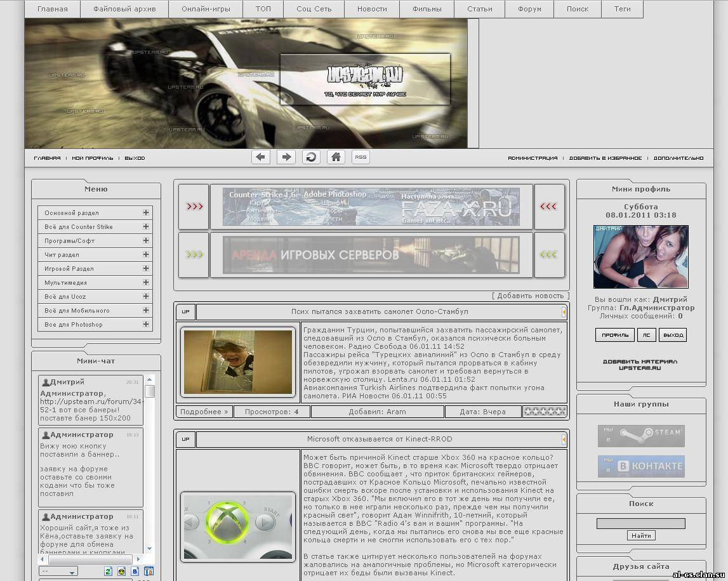Click the back arrow navigation icon
Viewport: 728px width, 581px height.
tap(261, 157)
